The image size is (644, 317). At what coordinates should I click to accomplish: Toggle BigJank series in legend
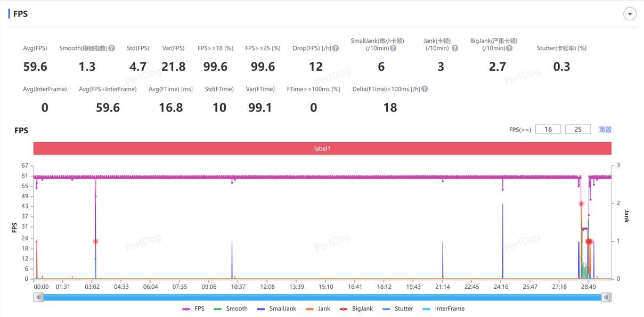[x=356, y=308]
